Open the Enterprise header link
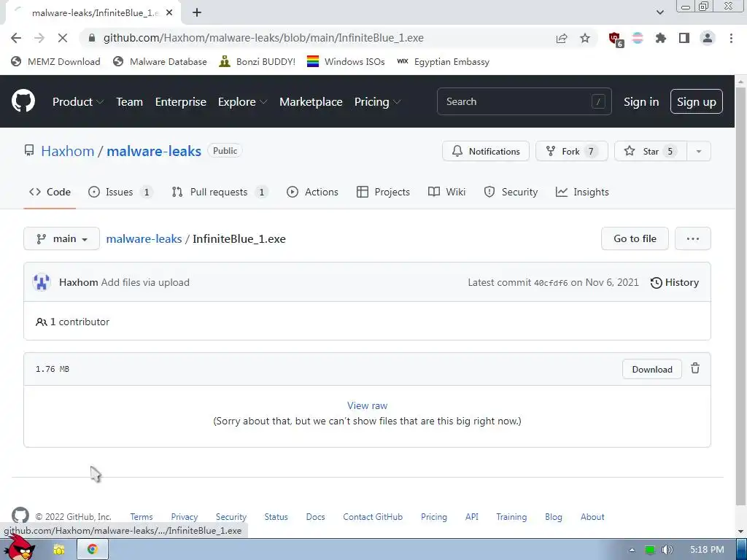 [x=181, y=102]
